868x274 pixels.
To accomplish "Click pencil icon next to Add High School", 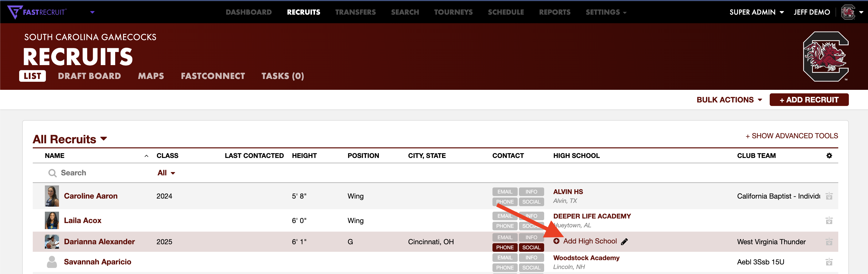I will click(624, 242).
